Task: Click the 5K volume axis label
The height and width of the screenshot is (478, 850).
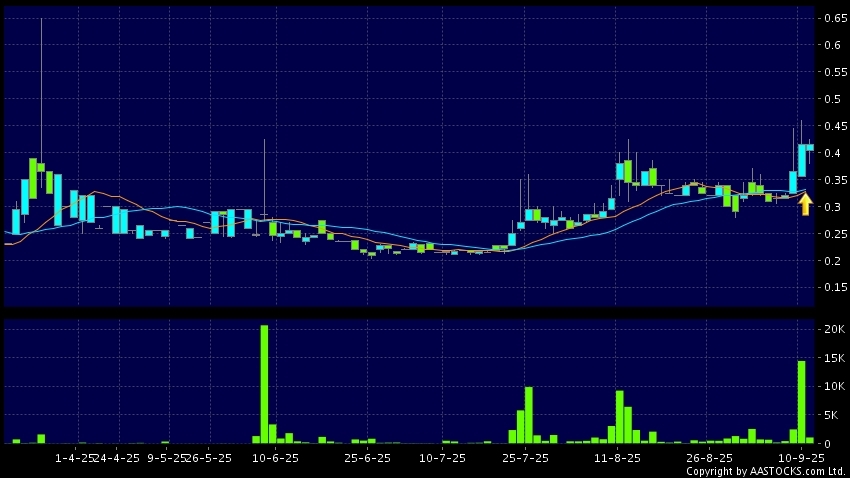Action: point(831,415)
